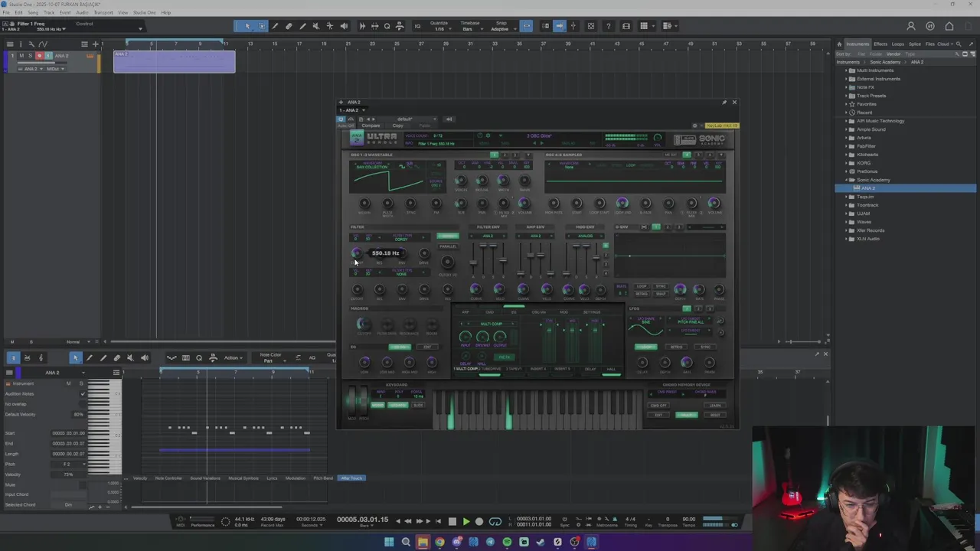The height and width of the screenshot is (551, 980).
Task: Select the drum view icon in editor toolbar
Action: [27, 358]
